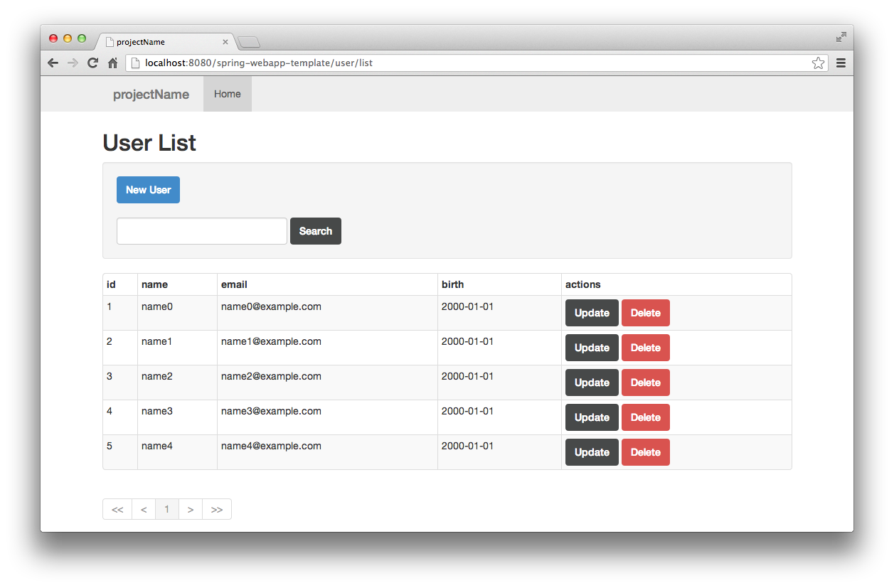This screenshot has height=588, width=894.
Task: Toggle fullscreen with the expand arrows icon
Action: [x=841, y=37]
